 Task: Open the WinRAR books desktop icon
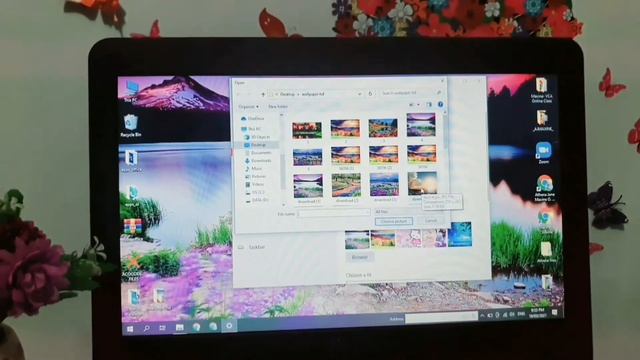(x=133, y=228)
